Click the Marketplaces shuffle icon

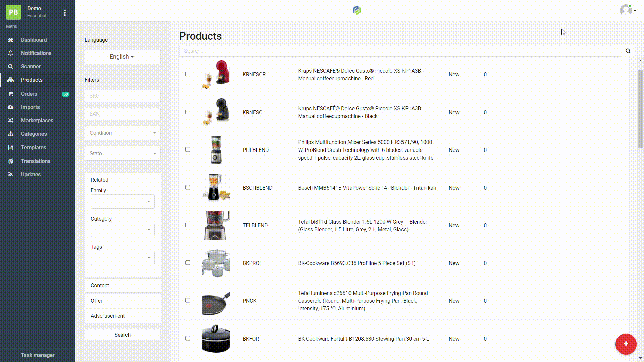tap(11, 121)
